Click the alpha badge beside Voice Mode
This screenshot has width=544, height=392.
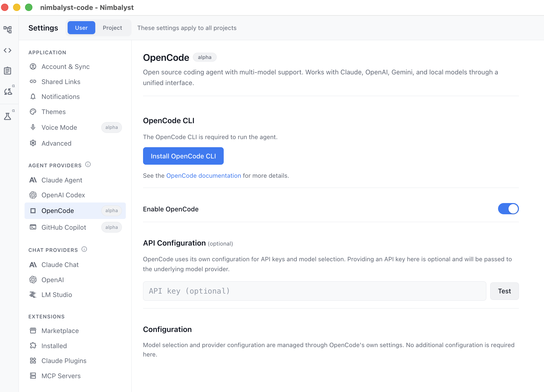coord(111,127)
